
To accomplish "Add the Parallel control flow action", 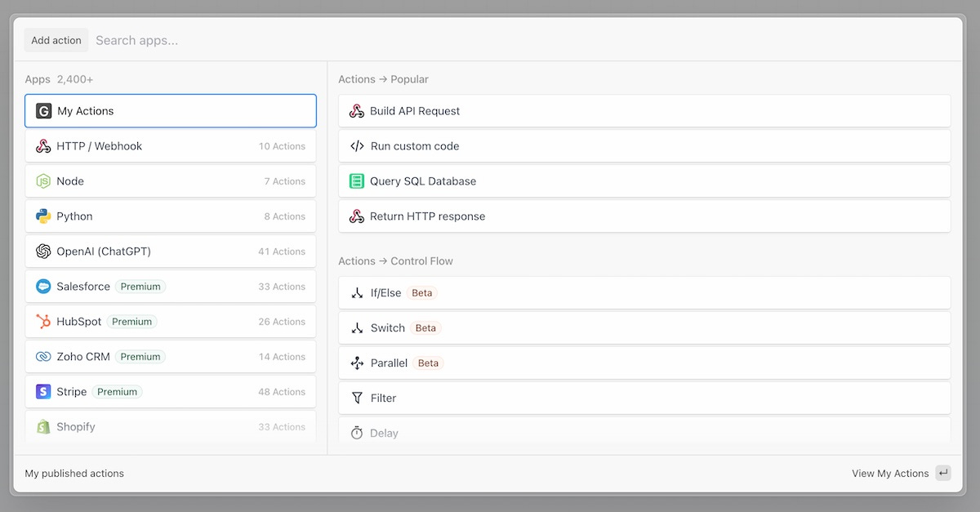I will pos(644,363).
